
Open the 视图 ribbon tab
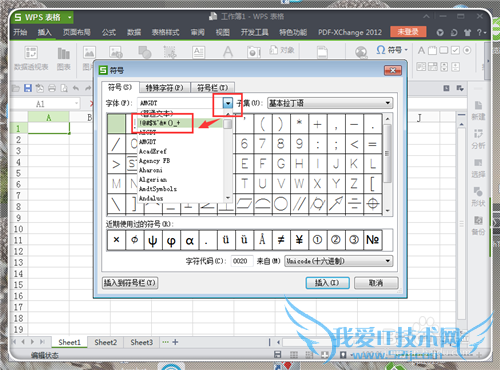tap(222, 32)
